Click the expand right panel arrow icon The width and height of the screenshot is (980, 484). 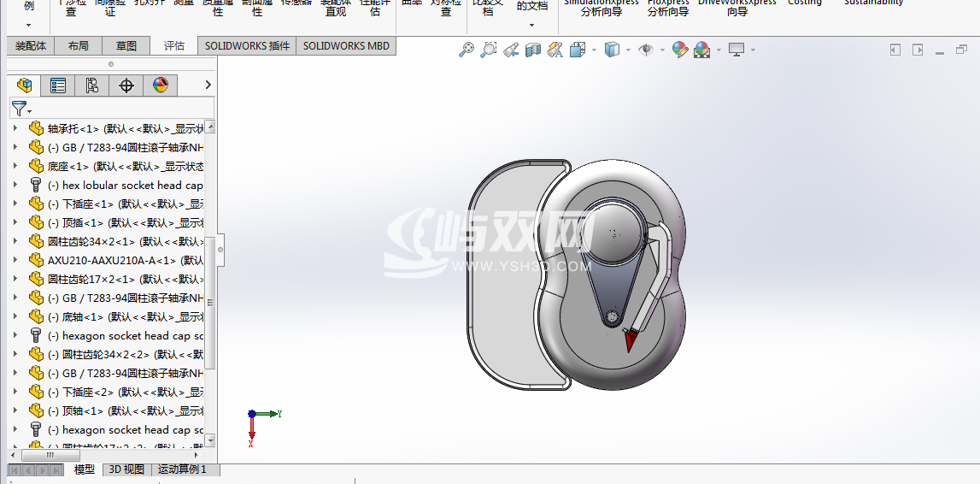pyautogui.click(x=918, y=50)
